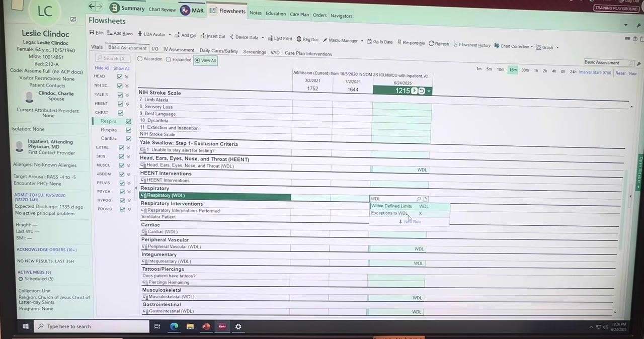
Task: Click the Responsible toolbar item
Action: pos(411,43)
